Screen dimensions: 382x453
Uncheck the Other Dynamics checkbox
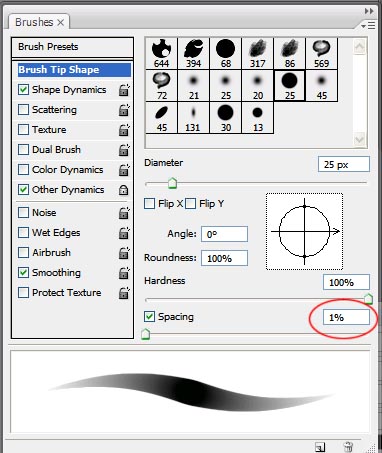pos(23,190)
